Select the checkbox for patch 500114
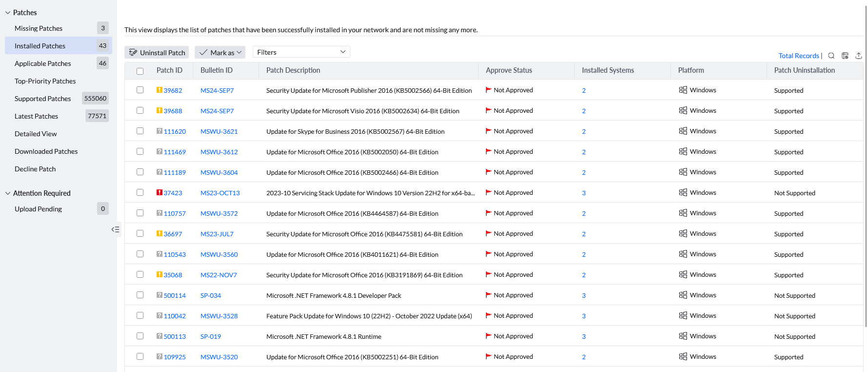868x372 pixels. [140, 295]
